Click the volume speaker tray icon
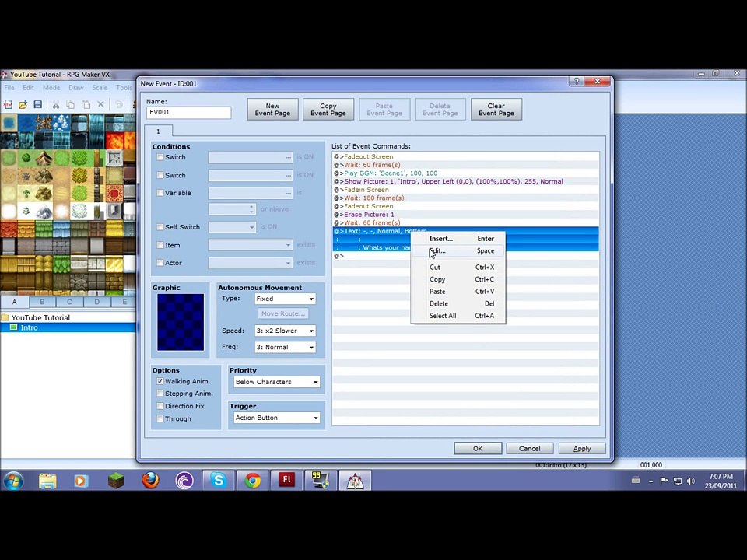The image size is (747, 560). [691, 481]
